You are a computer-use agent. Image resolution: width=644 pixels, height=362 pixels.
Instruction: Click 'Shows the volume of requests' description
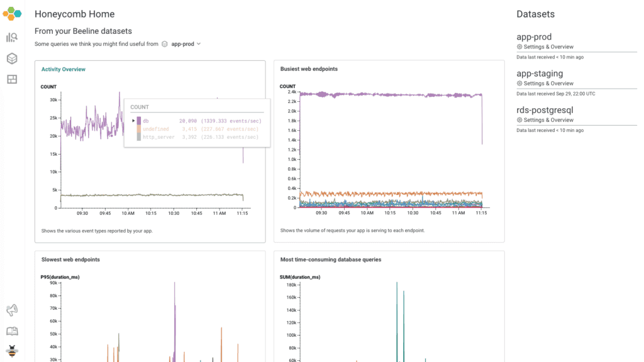(x=352, y=230)
